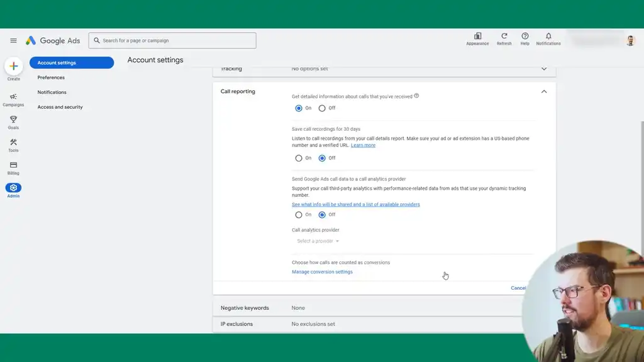The height and width of the screenshot is (362, 644).
Task: Open Billing card icon
Action: (x=13, y=165)
